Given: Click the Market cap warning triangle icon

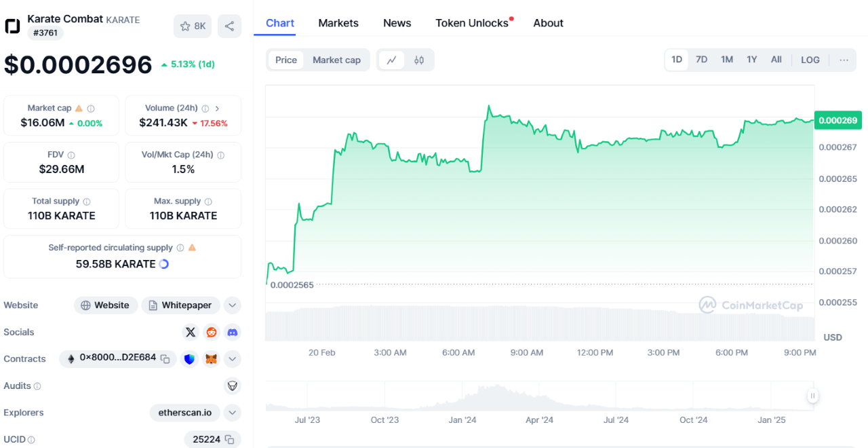Looking at the screenshot, I should (79, 108).
